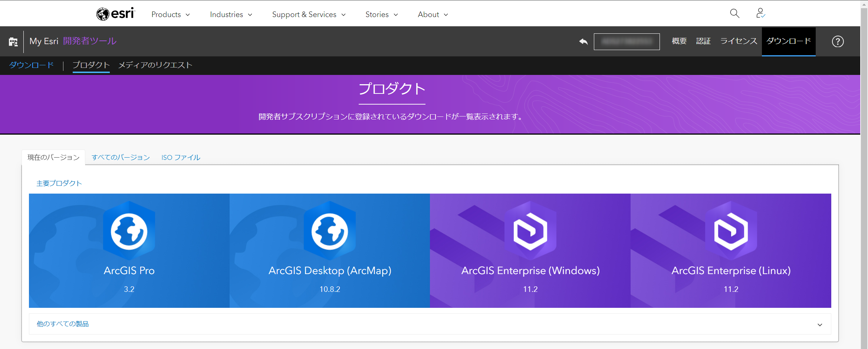Expand the Industries menu

pyautogui.click(x=231, y=14)
